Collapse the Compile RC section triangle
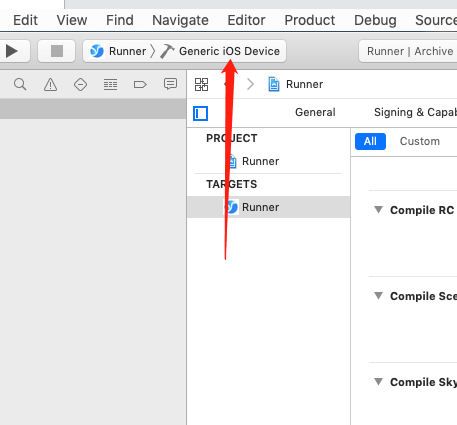Screen dimensions: 457x425 (378, 210)
